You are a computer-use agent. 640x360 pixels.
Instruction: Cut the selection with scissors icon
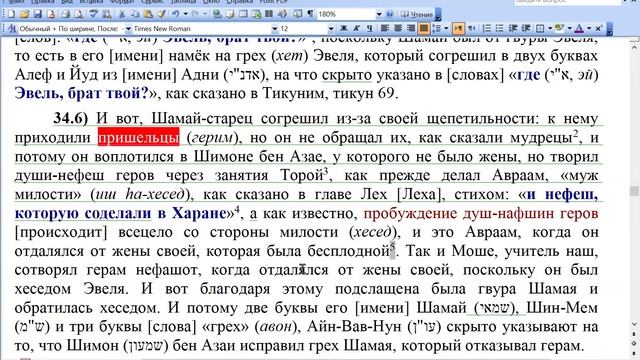coord(122,14)
